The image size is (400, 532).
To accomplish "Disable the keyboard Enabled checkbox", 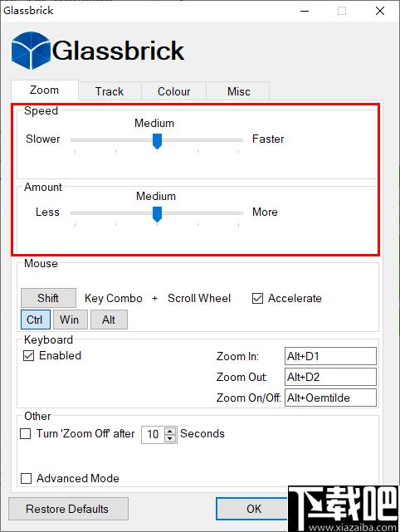I will pyautogui.click(x=28, y=355).
